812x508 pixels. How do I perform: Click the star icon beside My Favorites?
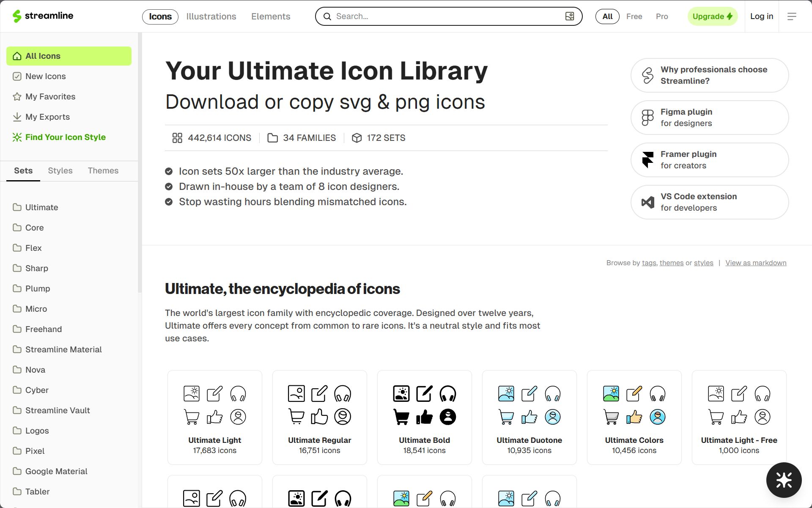click(17, 96)
